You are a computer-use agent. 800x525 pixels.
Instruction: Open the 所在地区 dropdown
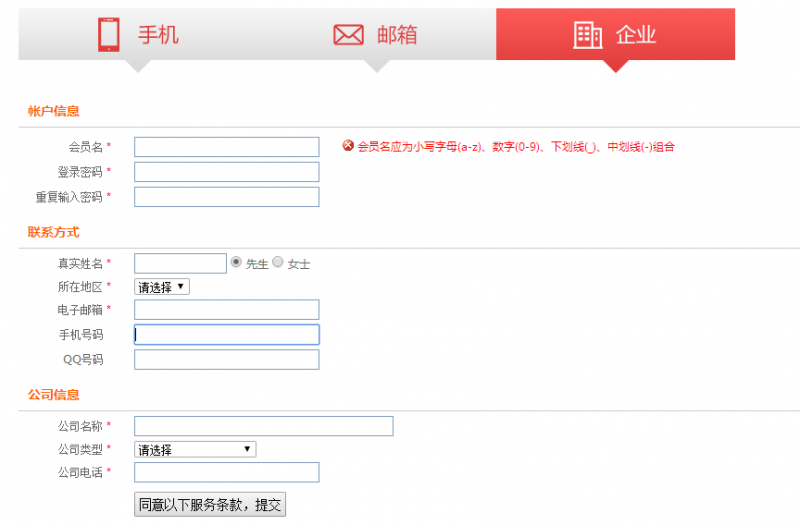162,287
